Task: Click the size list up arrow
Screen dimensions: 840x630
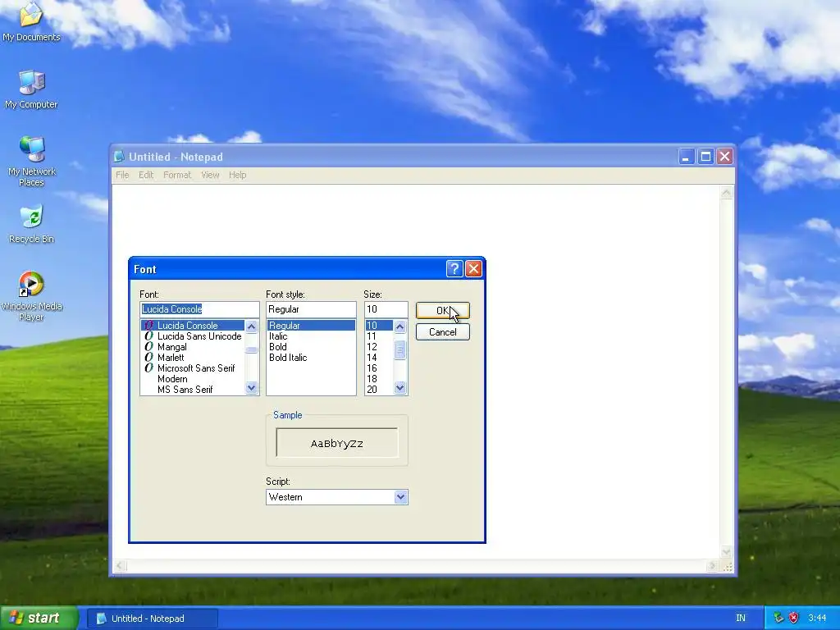Action: tap(399, 326)
